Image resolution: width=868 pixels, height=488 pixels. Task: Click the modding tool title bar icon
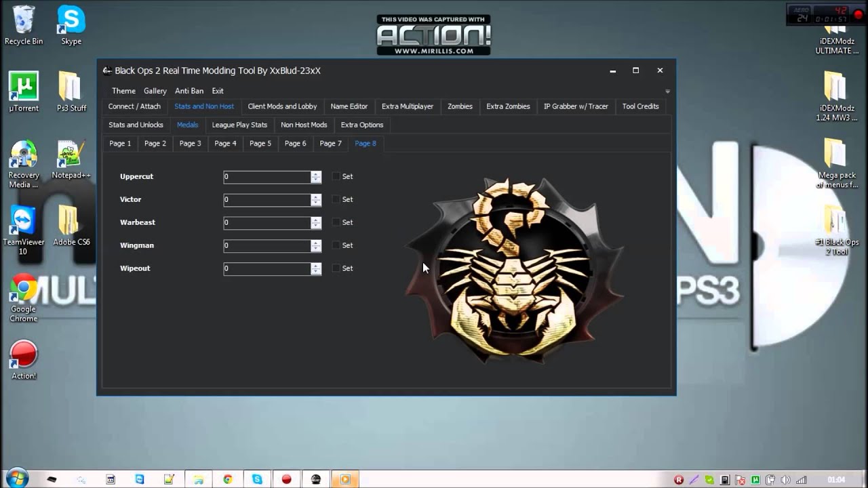pyautogui.click(x=106, y=70)
